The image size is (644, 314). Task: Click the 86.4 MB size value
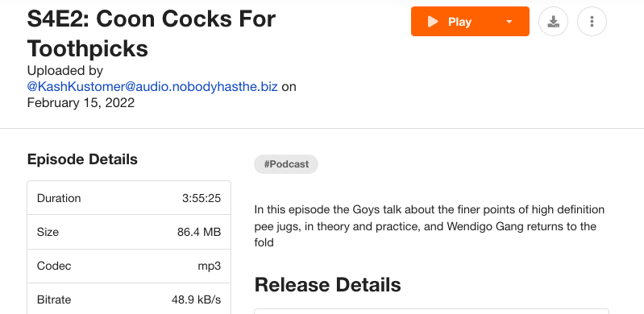click(x=199, y=232)
